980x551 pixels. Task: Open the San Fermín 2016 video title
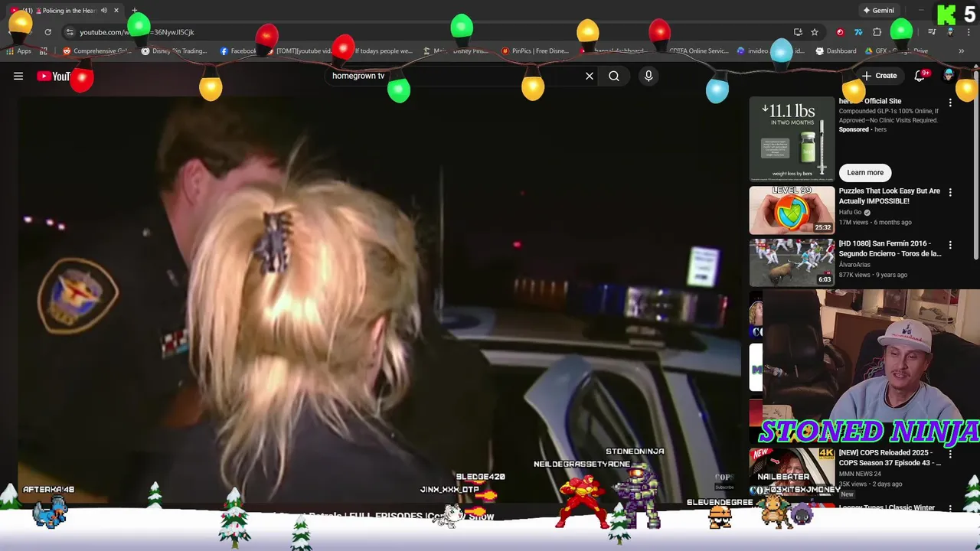(x=890, y=249)
